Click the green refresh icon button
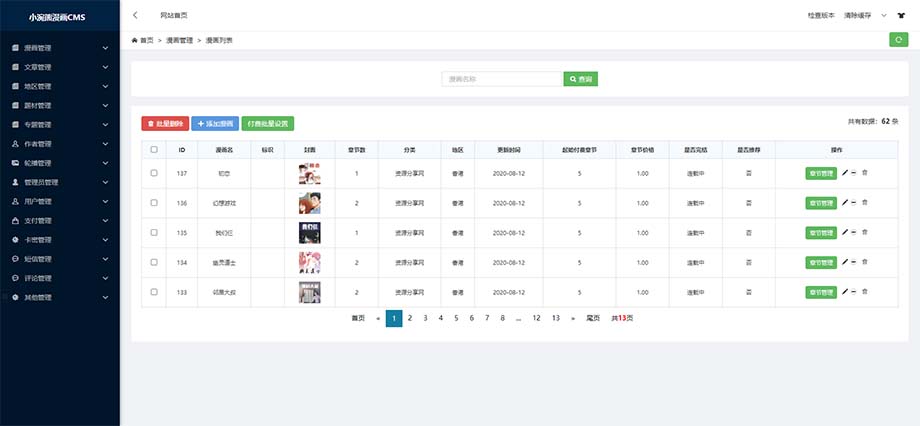The height and width of the screenshot is (426, 920). point(898,40)
